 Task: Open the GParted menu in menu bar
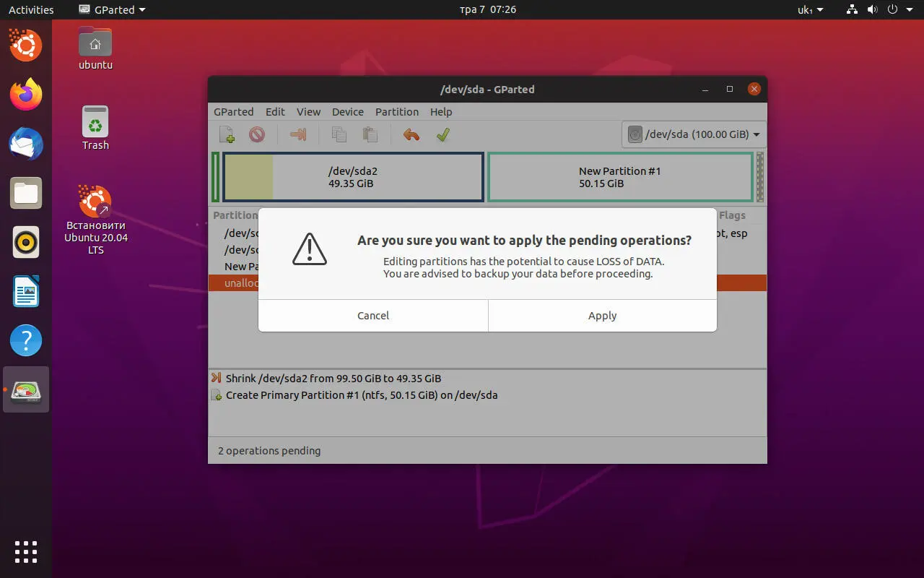click(x=233, y=112)
